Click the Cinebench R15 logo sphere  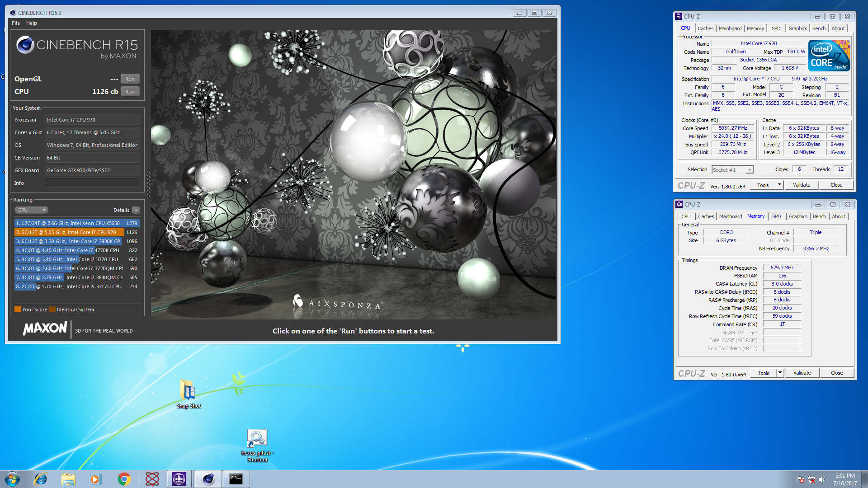25,45
